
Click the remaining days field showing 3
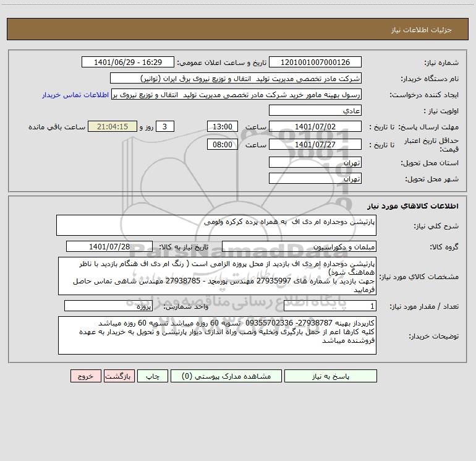point(165,126)
